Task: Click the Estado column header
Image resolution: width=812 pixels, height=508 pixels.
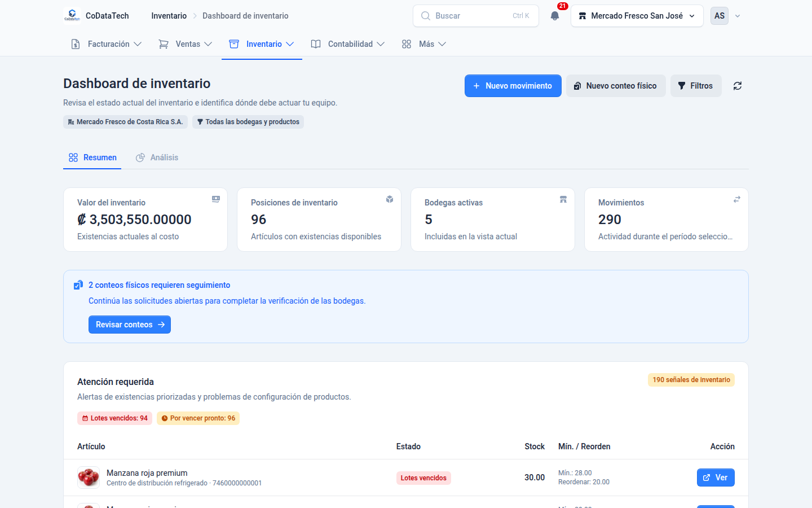Action: coord(408,446)
